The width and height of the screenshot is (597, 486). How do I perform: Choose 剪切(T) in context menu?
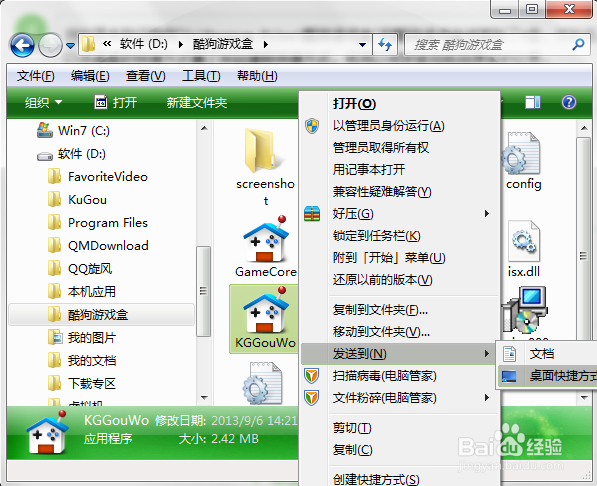pyautogui.click(x=399, y=428)
